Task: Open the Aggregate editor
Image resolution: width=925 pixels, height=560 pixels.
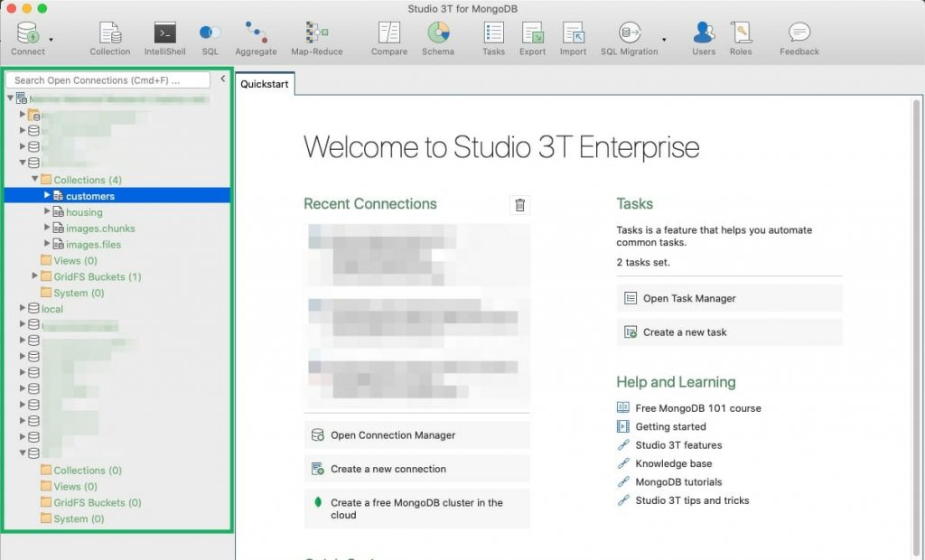Action: 256,38
